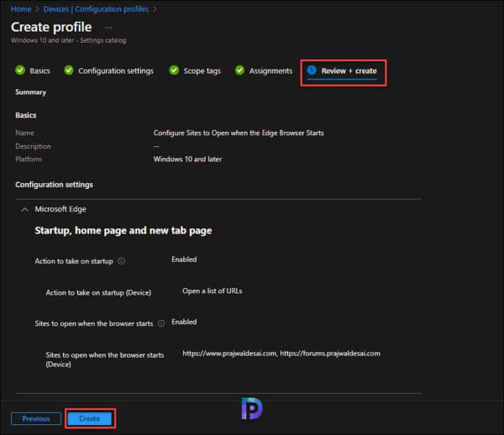Click Enabled value for Sites to open when browser starts
This screenshot has width=504, height=435.
[184, 321]
